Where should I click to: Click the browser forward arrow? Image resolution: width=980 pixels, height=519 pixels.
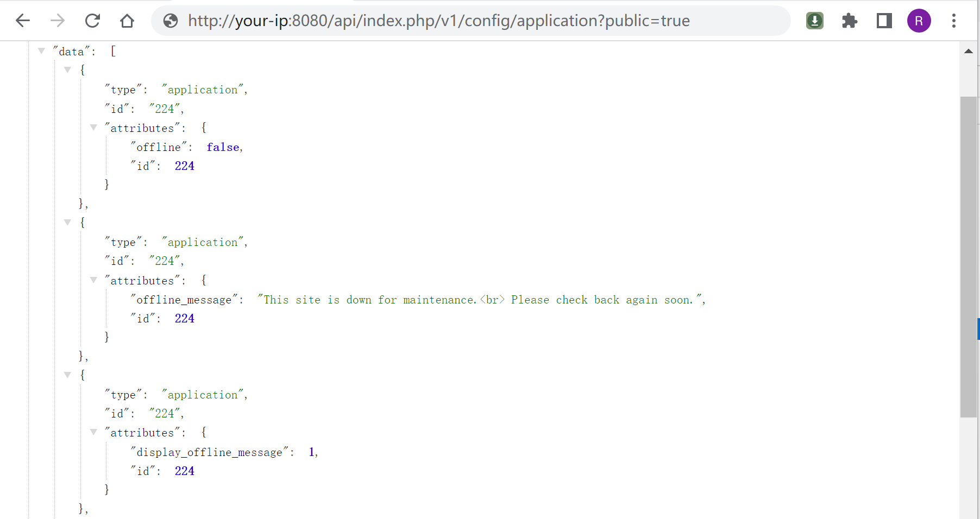(x=58, y=21)
